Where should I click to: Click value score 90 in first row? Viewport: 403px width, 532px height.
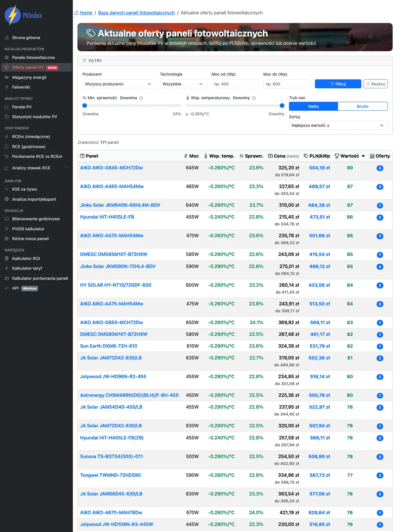point(350,168)
